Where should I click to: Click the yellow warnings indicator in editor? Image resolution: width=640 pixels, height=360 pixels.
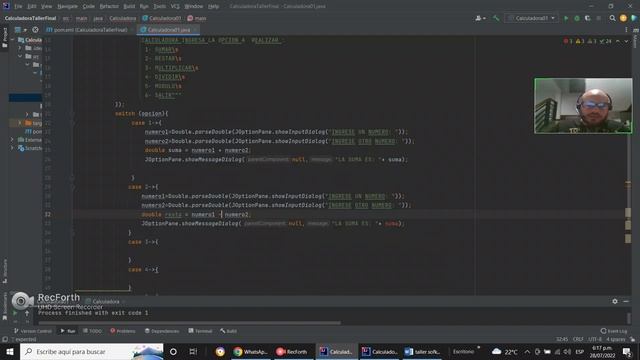(580, 41)
